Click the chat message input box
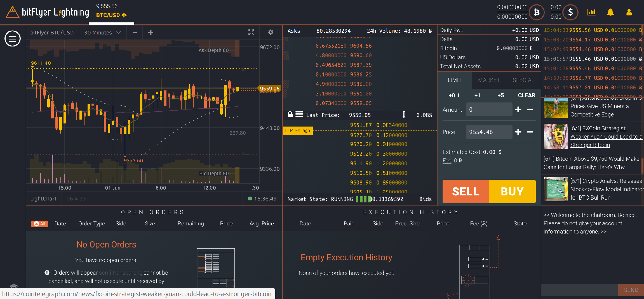Image resolution: width=644 pixels, height=299 pixels. pos(580,290)
